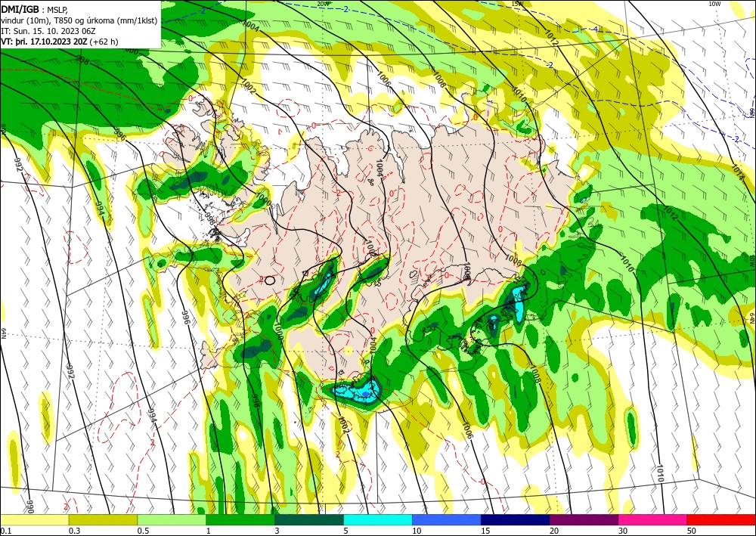Select the pink 30–50 mm legend swatch
This screenshot has height=536, width=756.
coord(652,519)
